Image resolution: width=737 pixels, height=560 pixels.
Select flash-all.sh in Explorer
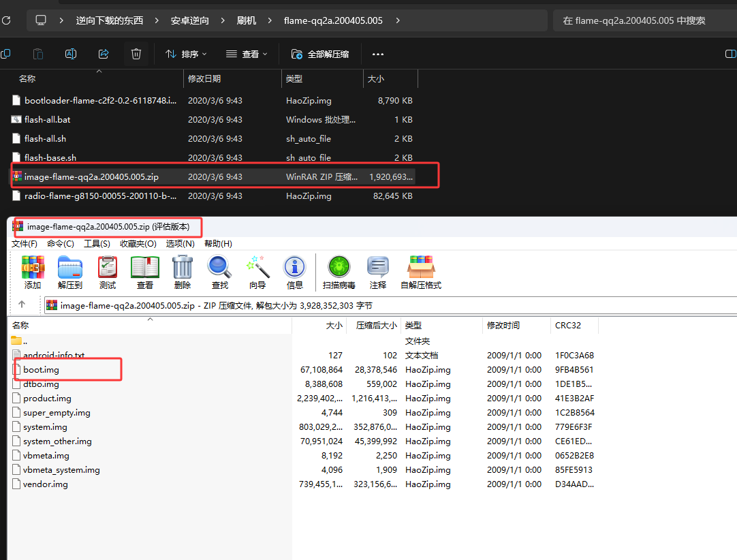pos(213,139)
